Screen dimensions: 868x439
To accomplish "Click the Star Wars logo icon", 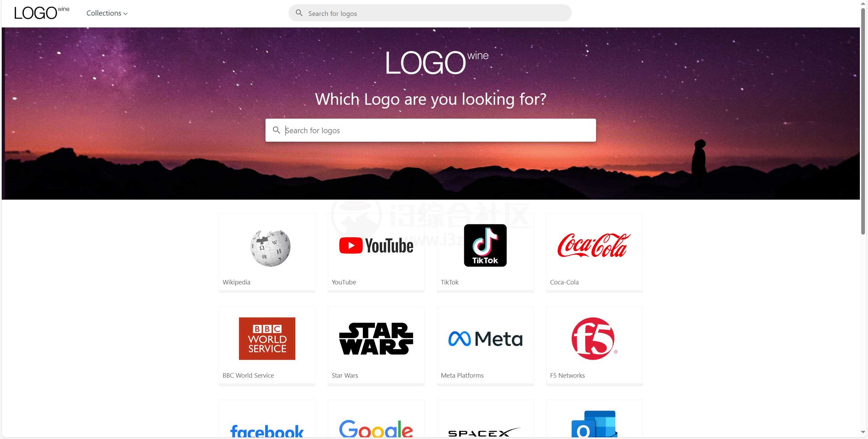I will pos(376,339).
